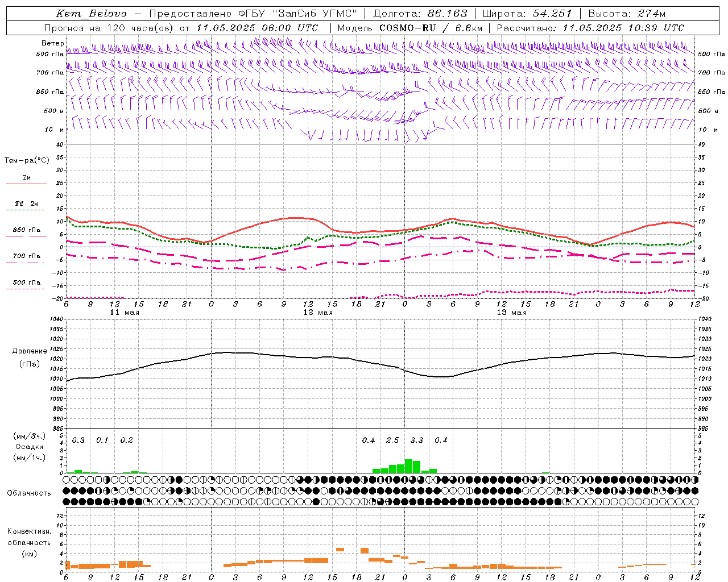Click the 3-hour precipitation value '2.5'

[392, 440]
